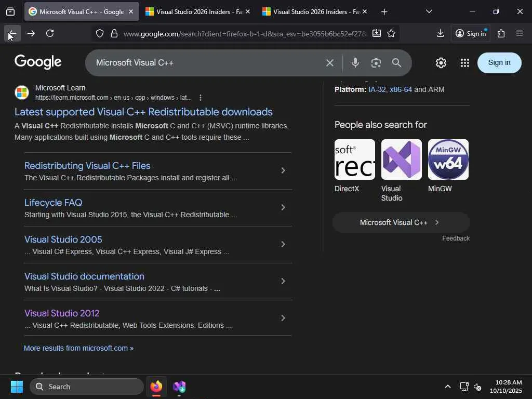Open a new browser tab
The height and width of the screenshot is (399, 532).
coord(384,11)
